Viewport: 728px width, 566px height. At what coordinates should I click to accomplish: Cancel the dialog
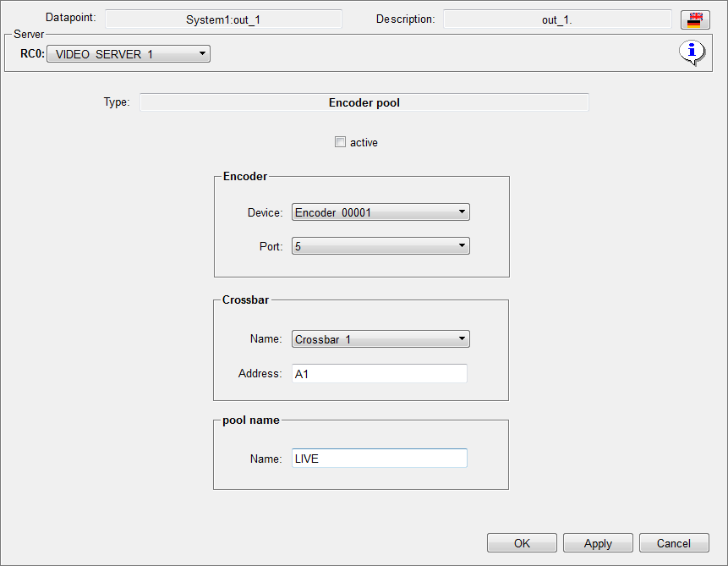click(x=673, y=543)
